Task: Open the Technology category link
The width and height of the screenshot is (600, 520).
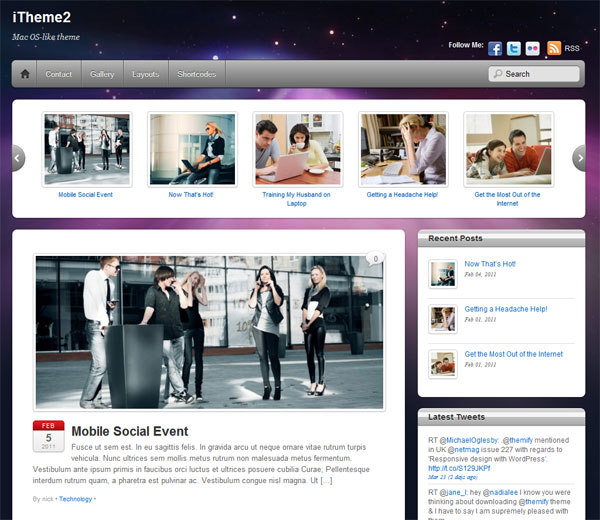Action: [x=75, y=499]
